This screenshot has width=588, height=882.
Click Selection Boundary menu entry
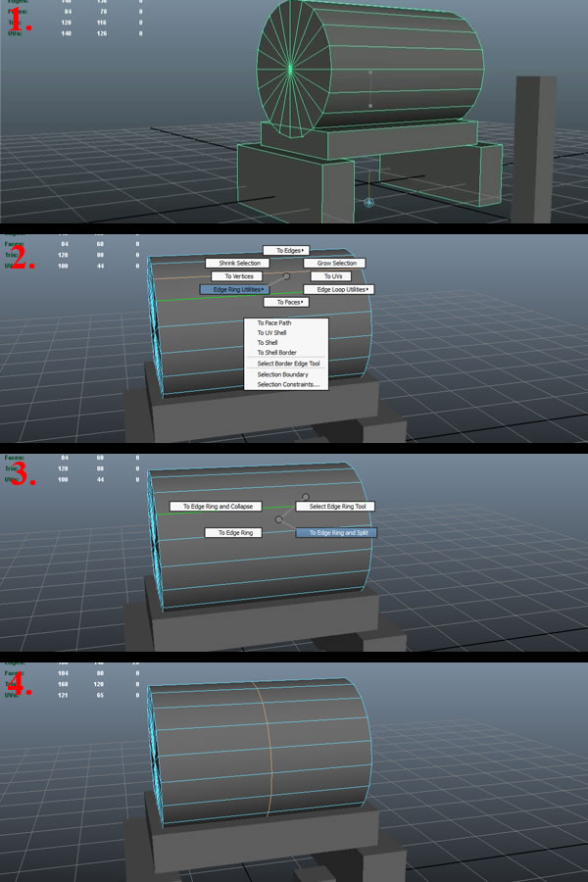[x=282, y=374]
